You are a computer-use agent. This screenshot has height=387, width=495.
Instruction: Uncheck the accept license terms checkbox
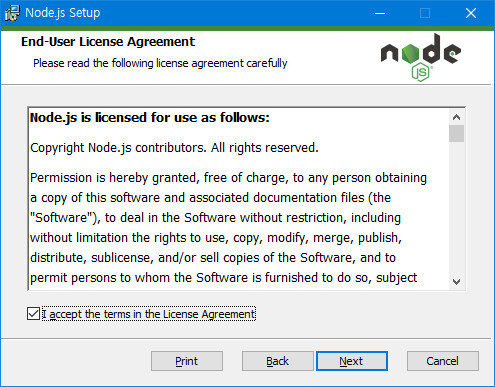(x=33, y=314)
